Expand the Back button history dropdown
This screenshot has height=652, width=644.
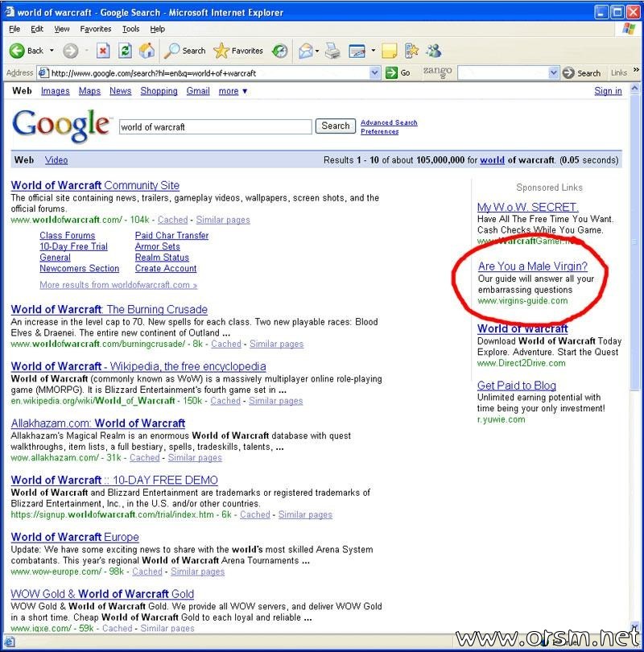point(52,51)
